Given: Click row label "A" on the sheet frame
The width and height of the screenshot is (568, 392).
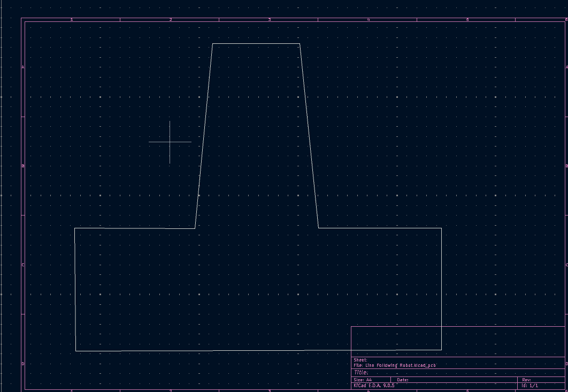Looking at the screenshot, I should 22,67.
